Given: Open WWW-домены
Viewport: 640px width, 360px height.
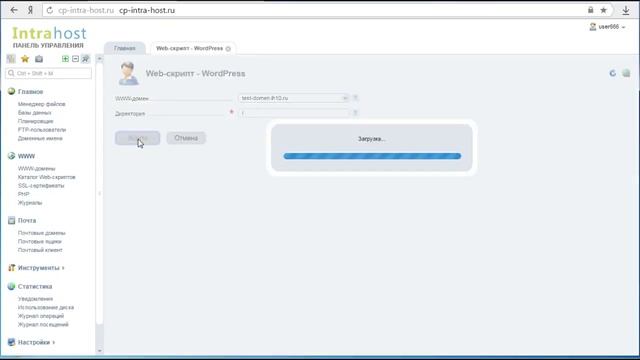Looking at the screenshot, I should click(x=37, y=169).
